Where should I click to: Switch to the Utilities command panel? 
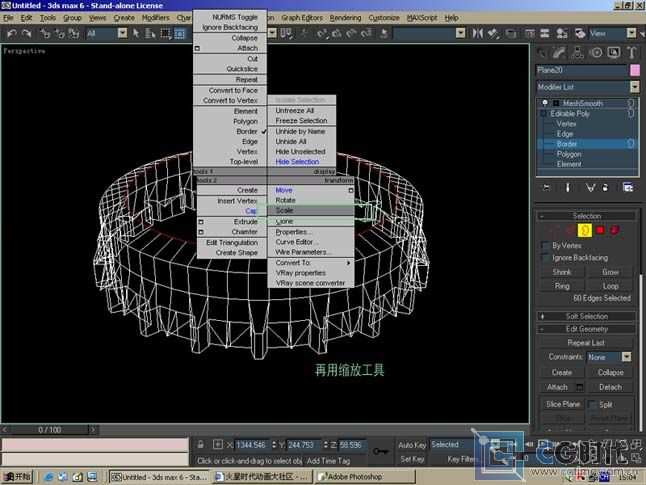point(632,53)
